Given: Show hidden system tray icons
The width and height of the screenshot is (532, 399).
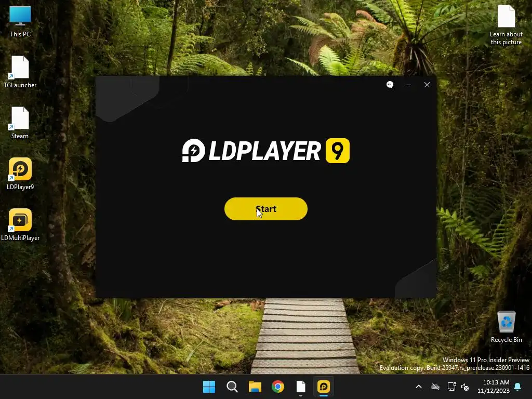Looking at the screenshot, I should coord(419,387).
